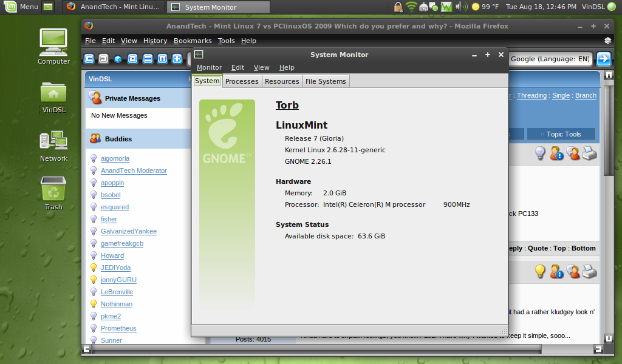
Task: Switch to the Processes tab
Action: pyautogui.click(x=242, y=81)
